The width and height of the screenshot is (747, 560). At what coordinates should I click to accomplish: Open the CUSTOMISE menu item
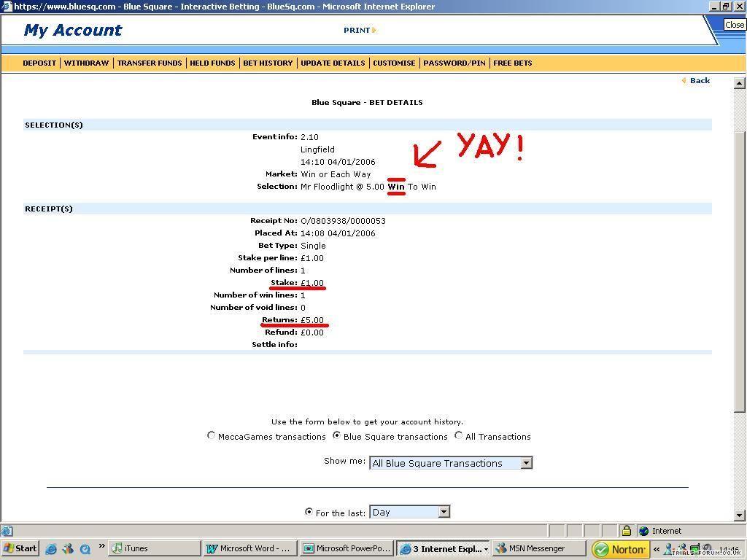coord(394,63)
